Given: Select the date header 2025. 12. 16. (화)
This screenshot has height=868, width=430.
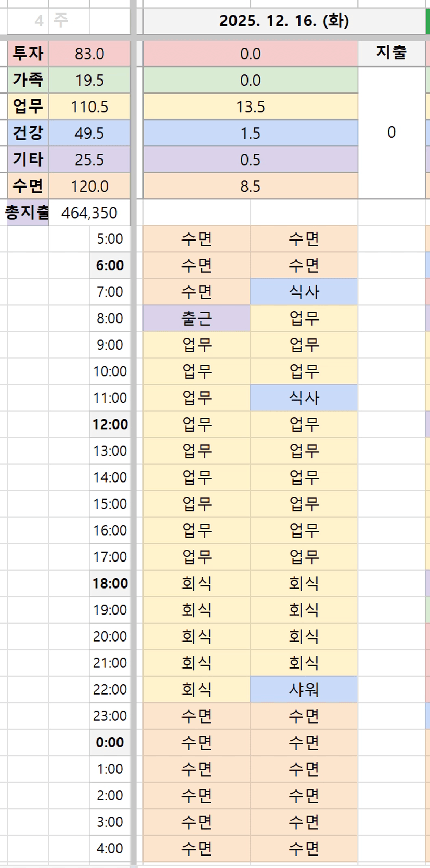Looking at the screenshot, I should tap(284, 21).
